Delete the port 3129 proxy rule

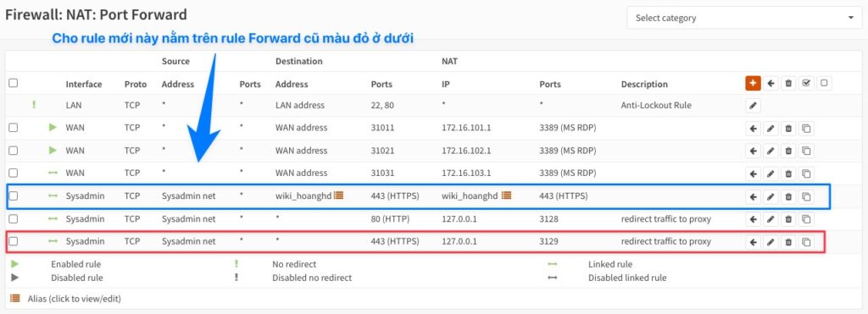click(789, 242)
